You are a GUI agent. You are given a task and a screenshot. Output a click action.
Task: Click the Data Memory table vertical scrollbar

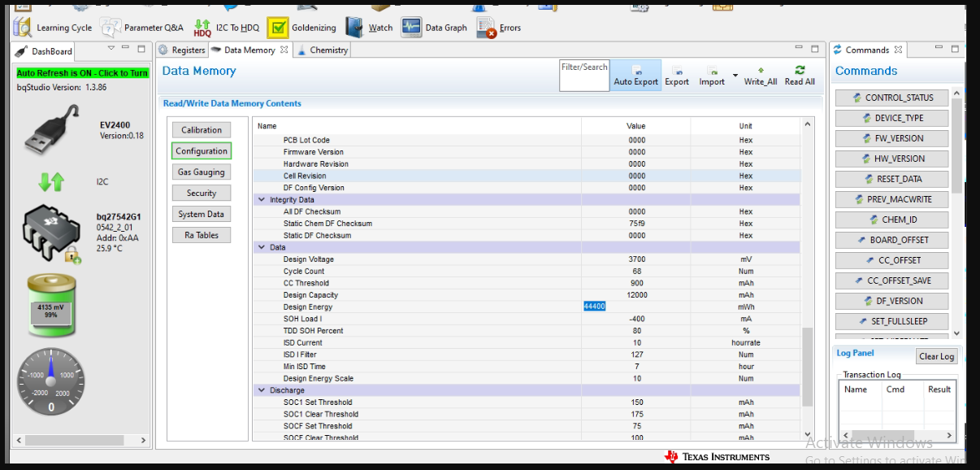[x=808, y=367]
